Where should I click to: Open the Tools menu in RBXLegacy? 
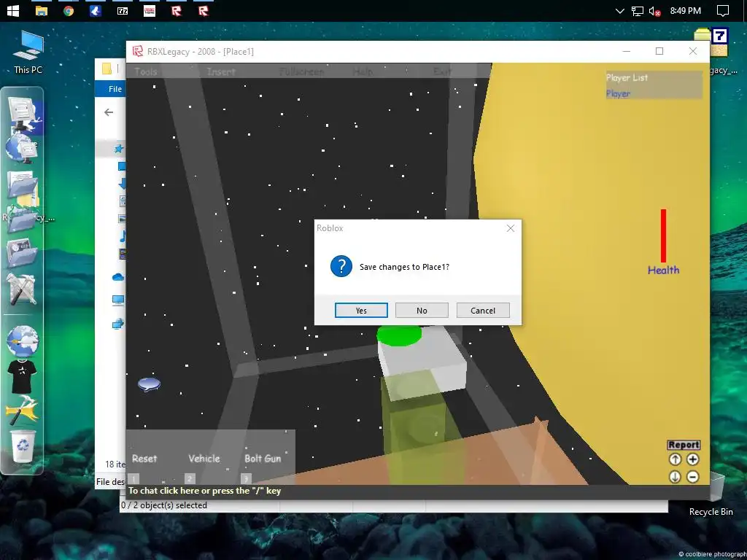[x=146, y=71]
